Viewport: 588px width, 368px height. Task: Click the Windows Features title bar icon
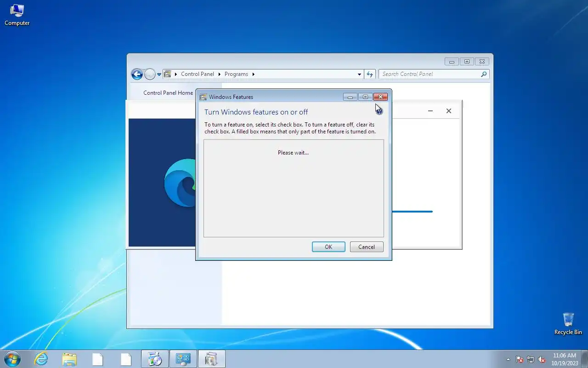coord(204,97)
